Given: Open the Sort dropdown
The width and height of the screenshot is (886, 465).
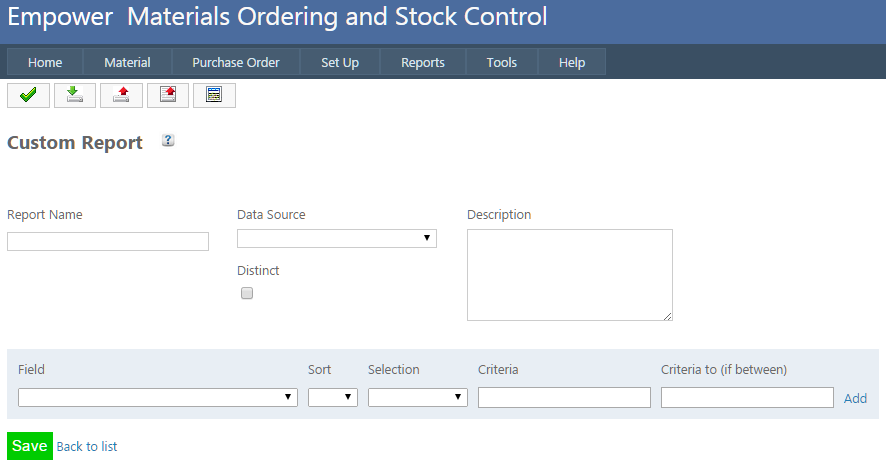Looking at the screenshot, I should (332, 397).
